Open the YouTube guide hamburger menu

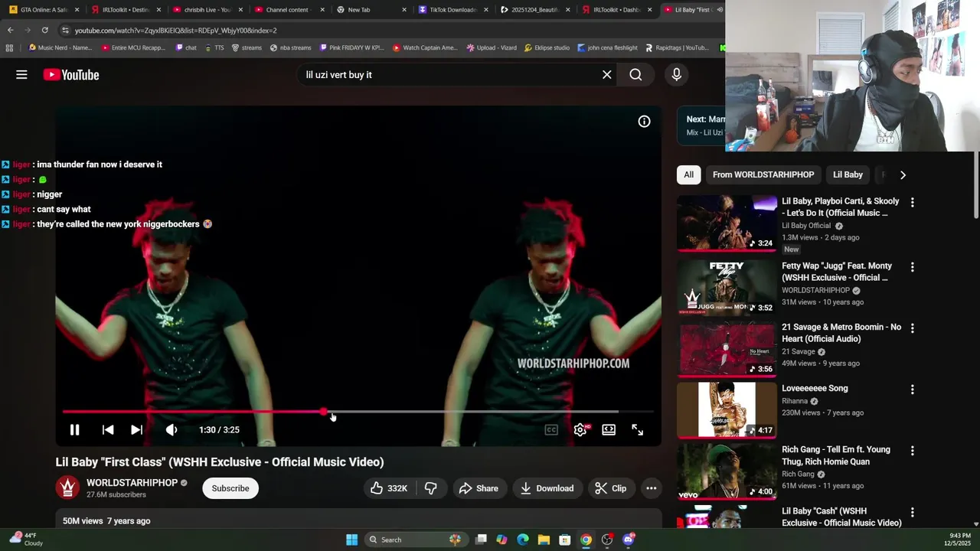[x=21, y=74]
